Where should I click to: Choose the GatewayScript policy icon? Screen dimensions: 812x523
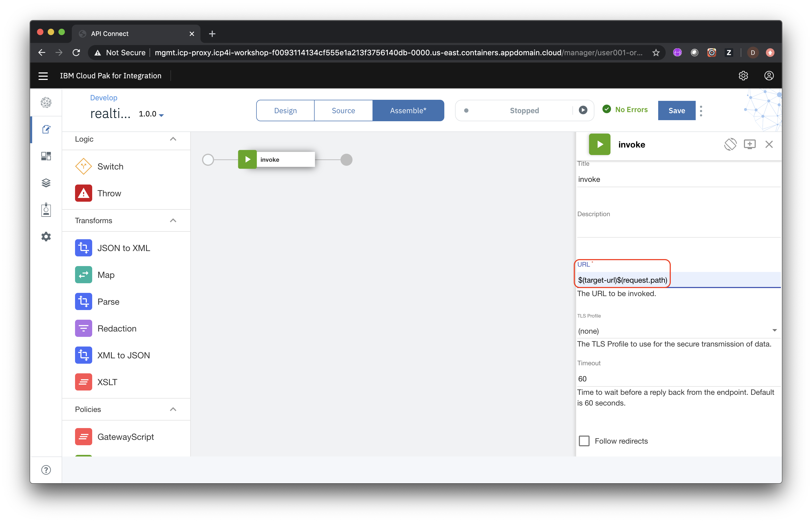click(83, 437)
